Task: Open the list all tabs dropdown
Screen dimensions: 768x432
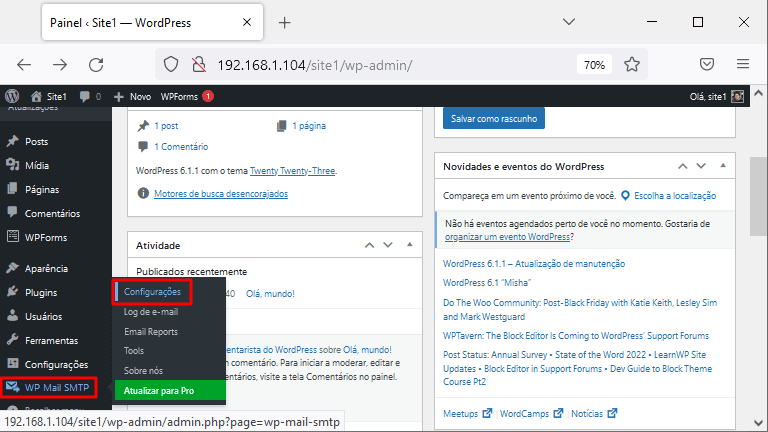Action: click(569, 22)
